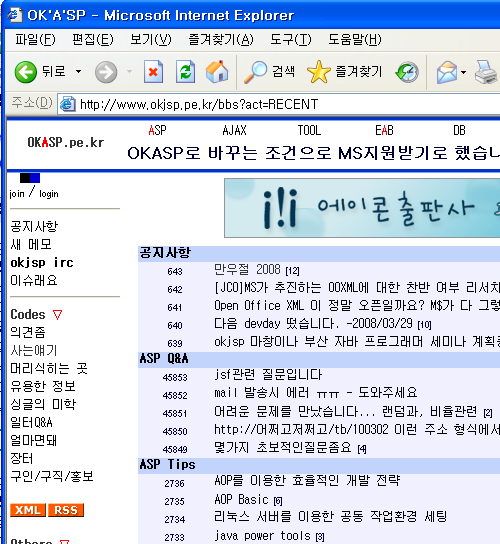This screenshot has height=544, width=500.
Task: Open 구인/구직/홍보 link
Action: (52, 477)
